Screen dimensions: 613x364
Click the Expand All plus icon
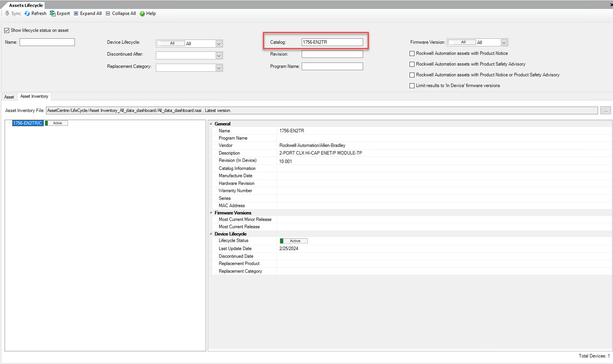76,13
